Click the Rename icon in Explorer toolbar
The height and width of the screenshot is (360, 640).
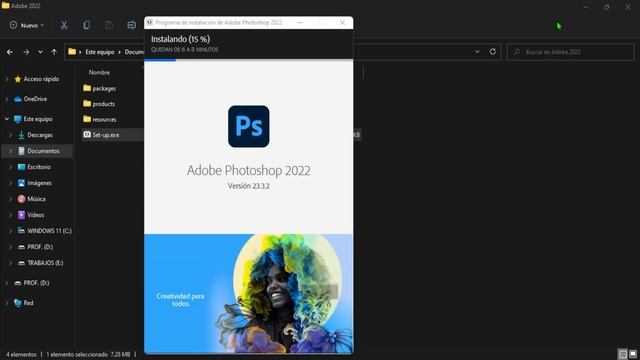[131, 25]
